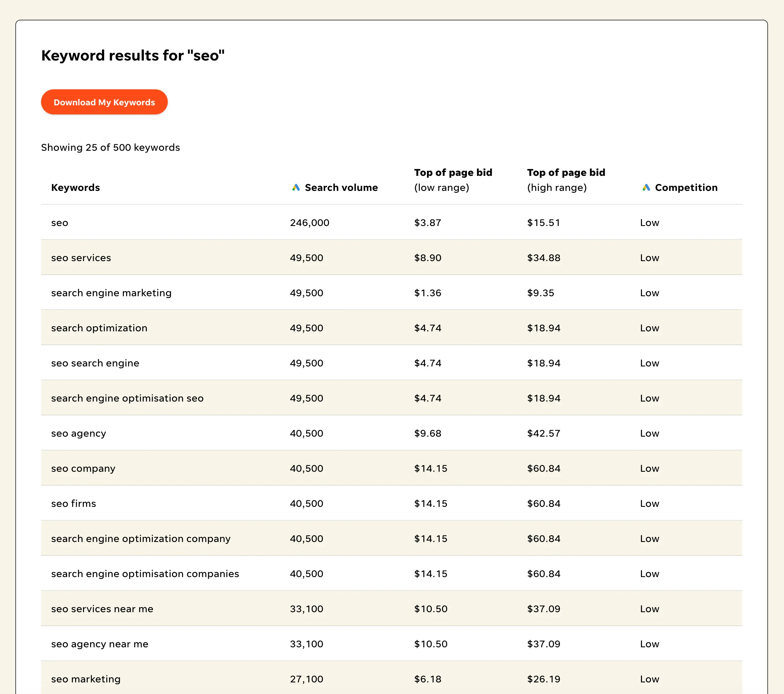Click the Top of page bid (high range) header
The image size is (784, 694).
pyautogui.click(x=566, y=179)
